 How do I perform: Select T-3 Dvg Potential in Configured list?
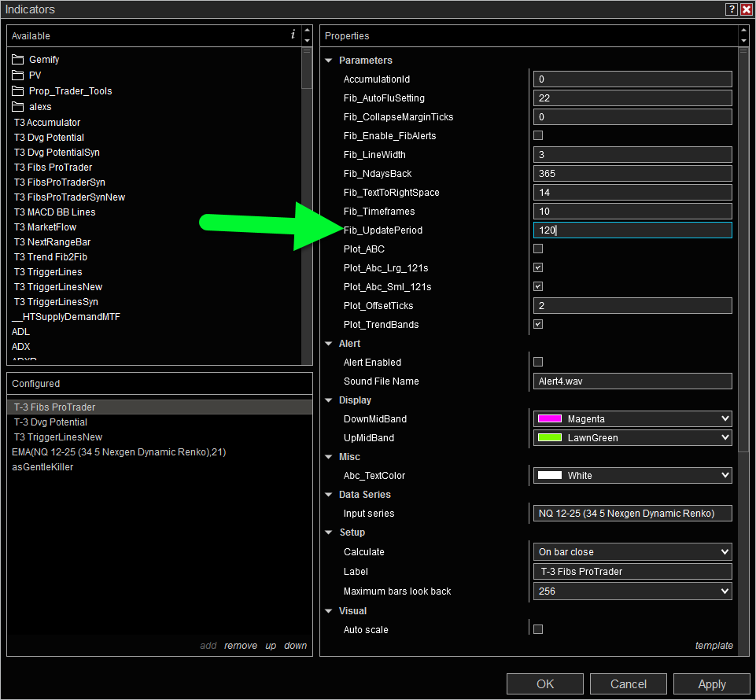[x=50, y=422]
